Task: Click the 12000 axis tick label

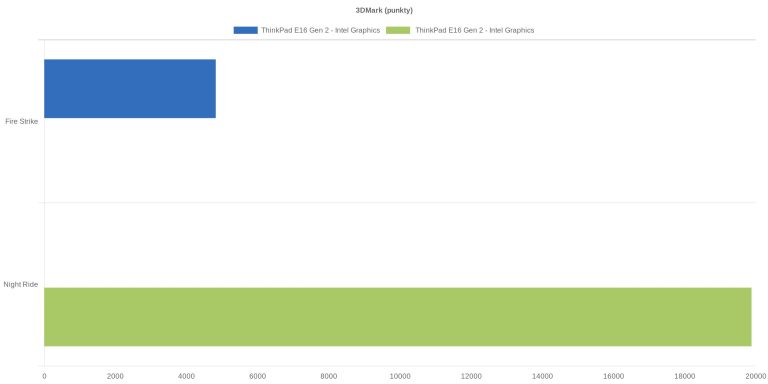Action: point(471,376)
